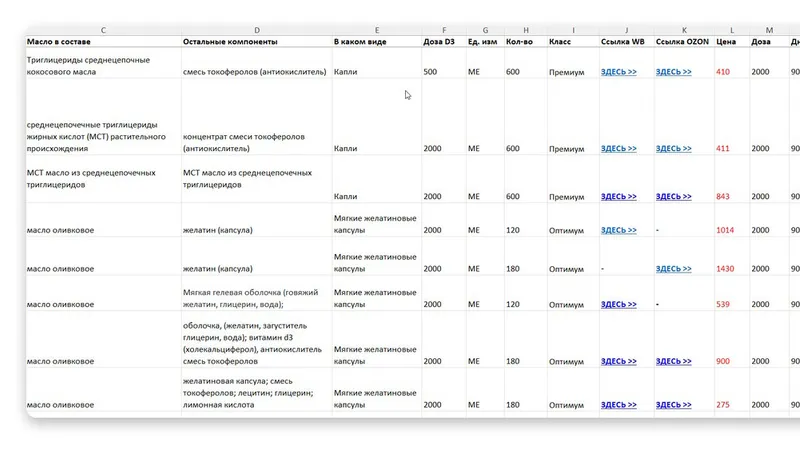Select 'оболочка, (желатин, загуститель глицерин' cell

pyautogui.click(x=257, y=339)
